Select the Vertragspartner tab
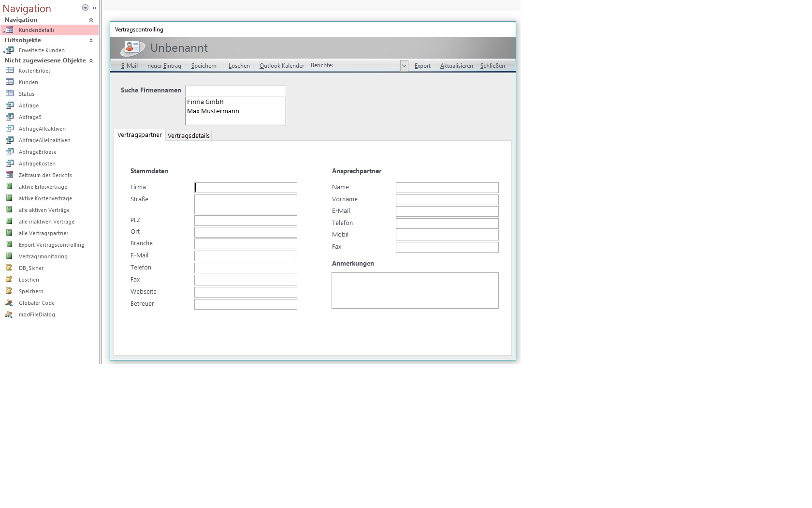The height and width of the screenshot is (508, 812). 140,135
